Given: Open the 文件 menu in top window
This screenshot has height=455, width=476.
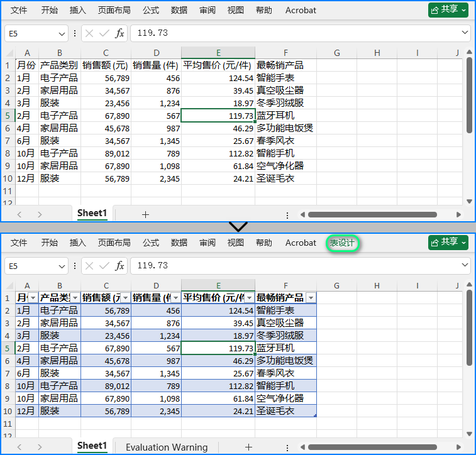Looking at the screenshot, I should [19, 10].
